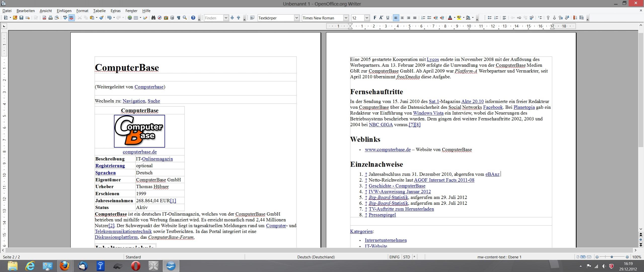Open Data Sources database icon
Screen dimensions: 644x272
coord(172,18)
